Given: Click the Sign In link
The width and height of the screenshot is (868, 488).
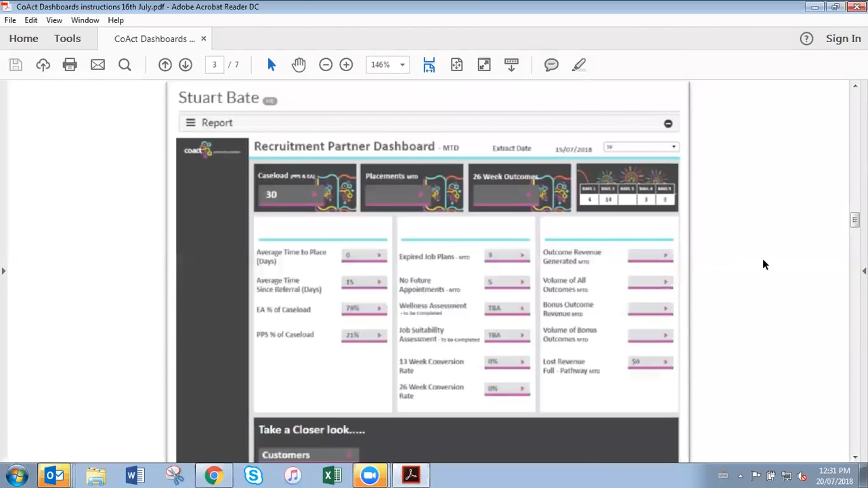Looking at the screenshot, I should (843, 38).
